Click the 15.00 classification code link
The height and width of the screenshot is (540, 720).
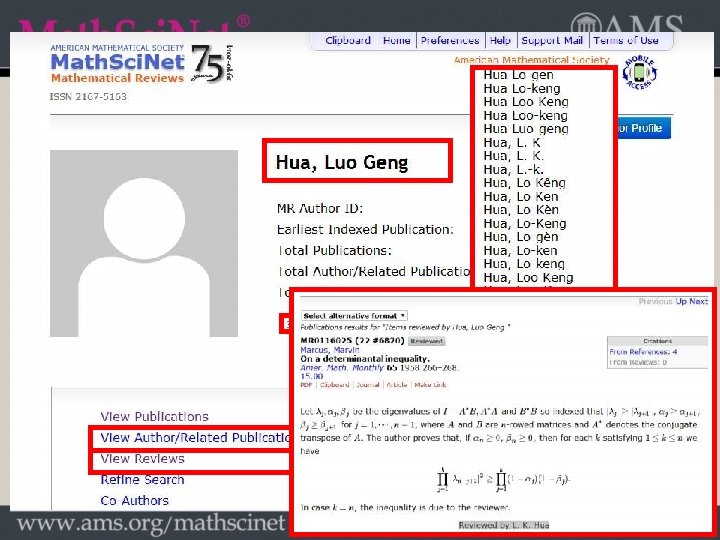[311, 376]
